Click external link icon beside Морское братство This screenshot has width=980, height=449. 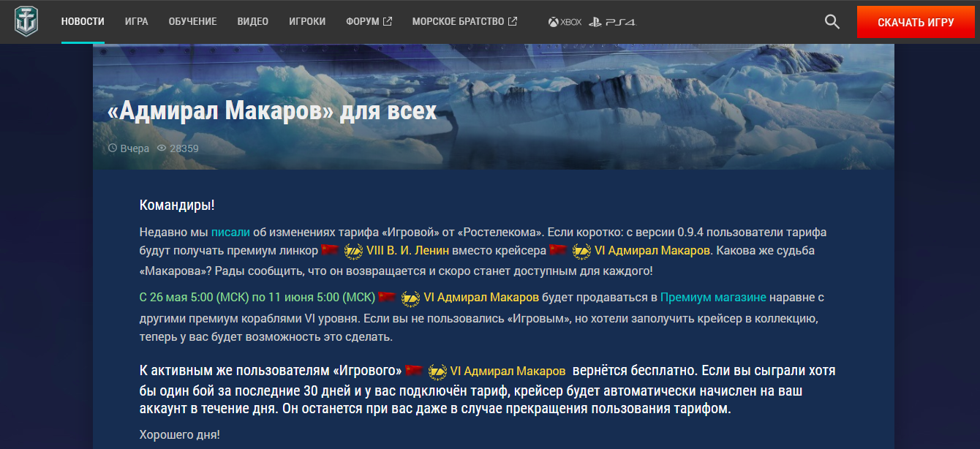coord(513,22)
